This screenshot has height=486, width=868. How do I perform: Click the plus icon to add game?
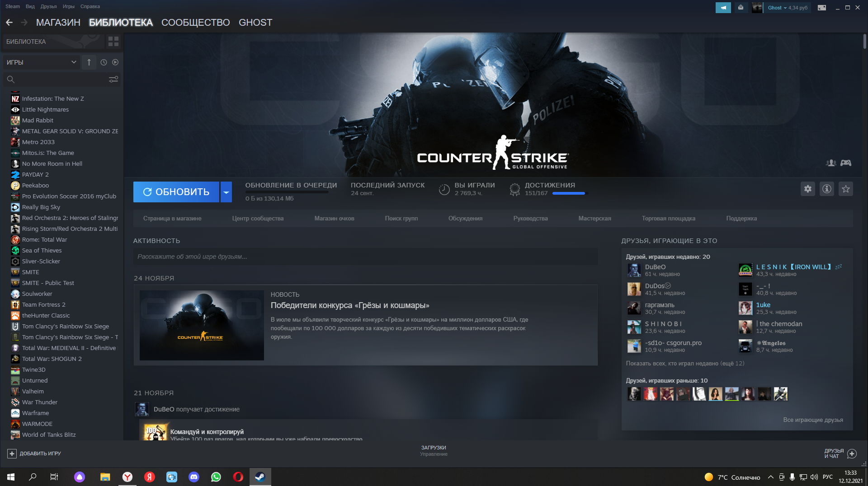click(12, 453)
